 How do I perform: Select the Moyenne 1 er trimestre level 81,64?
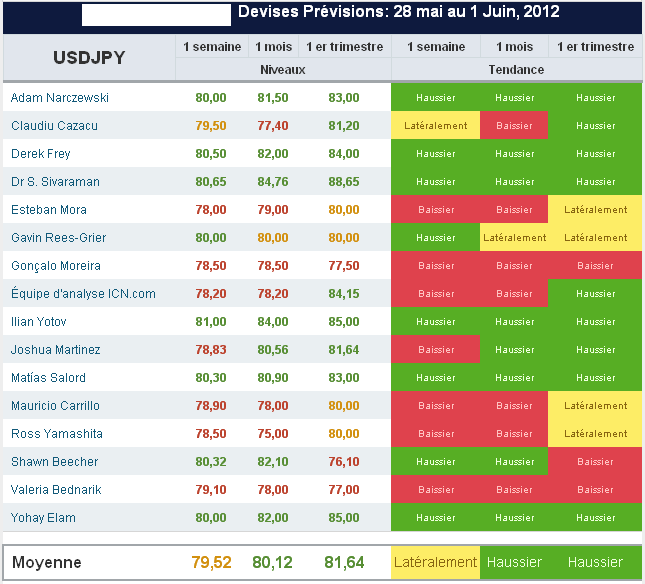(344, 562)
